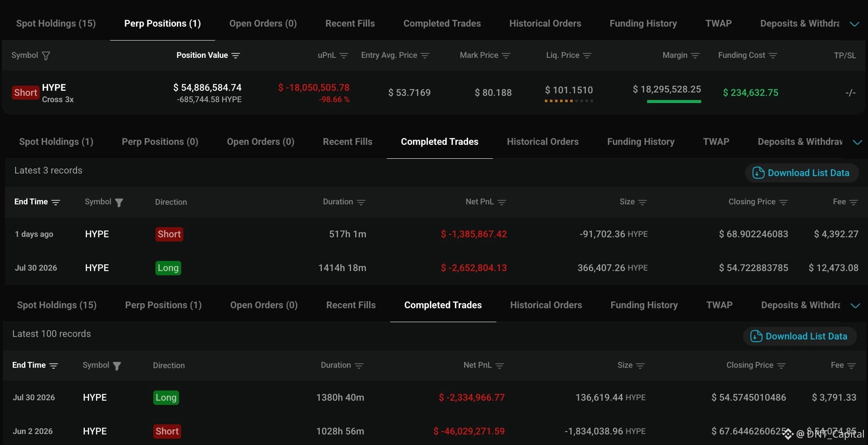868x445 pixels.
Task: Click Closing Price sort icon in Latest 100 records table
Action: click(x=781, y=366)
